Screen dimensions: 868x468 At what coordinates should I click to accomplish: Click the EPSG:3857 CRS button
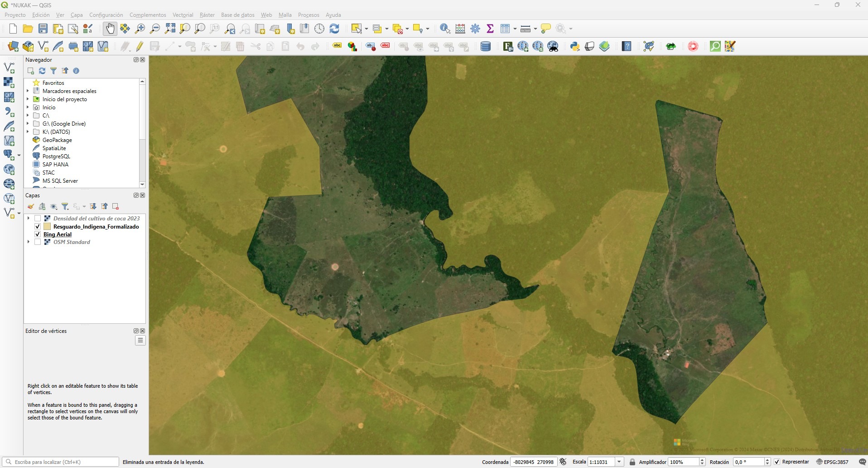pyautogui.click(x=832, y=462)
